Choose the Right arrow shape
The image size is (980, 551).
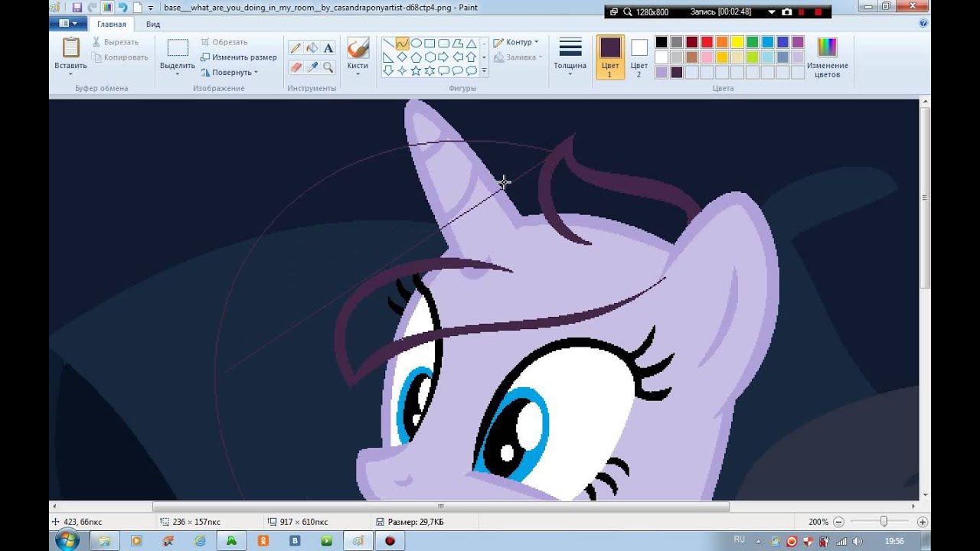(x=443, y=57)
